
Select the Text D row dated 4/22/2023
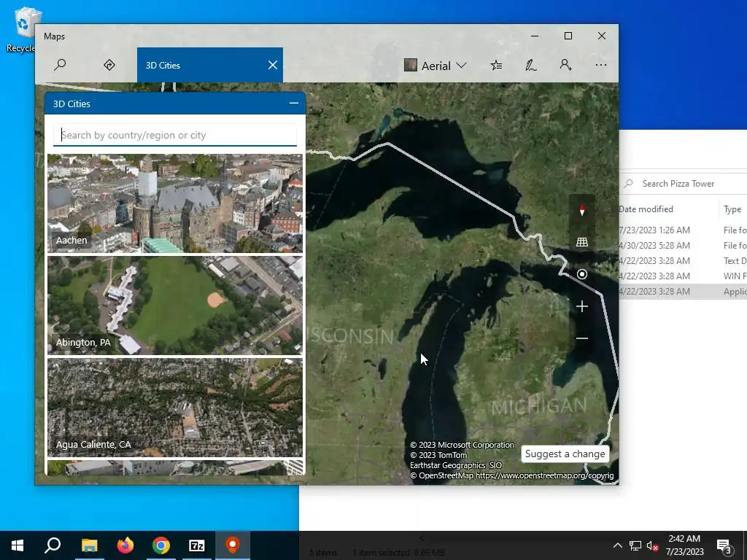click(x=683, y=260)
